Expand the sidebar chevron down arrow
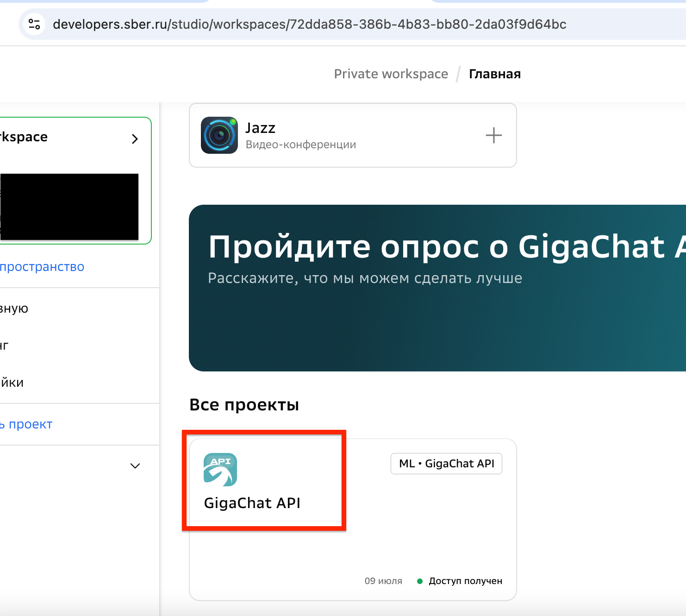This screenshot has width=686, height=616. (135, 466)
